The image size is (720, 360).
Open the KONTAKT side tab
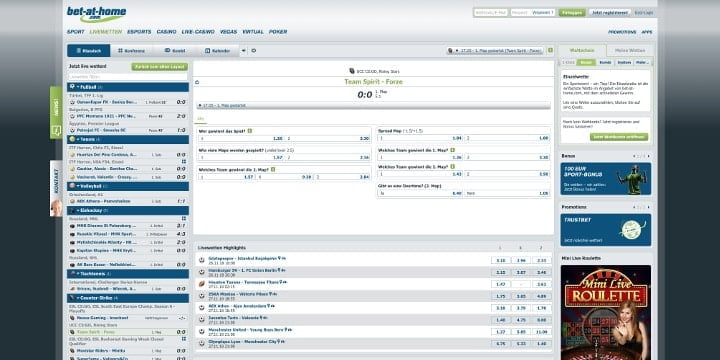coord(56,188)
